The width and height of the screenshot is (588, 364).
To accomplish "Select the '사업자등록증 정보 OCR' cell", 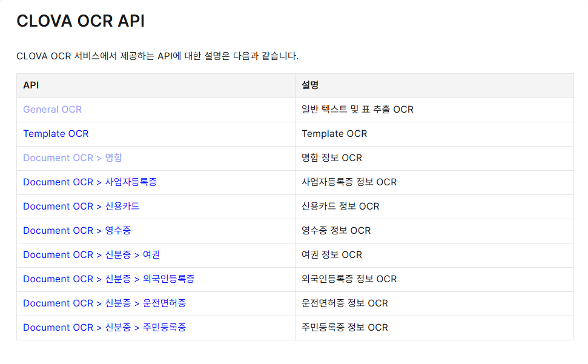I will (434, 182).
